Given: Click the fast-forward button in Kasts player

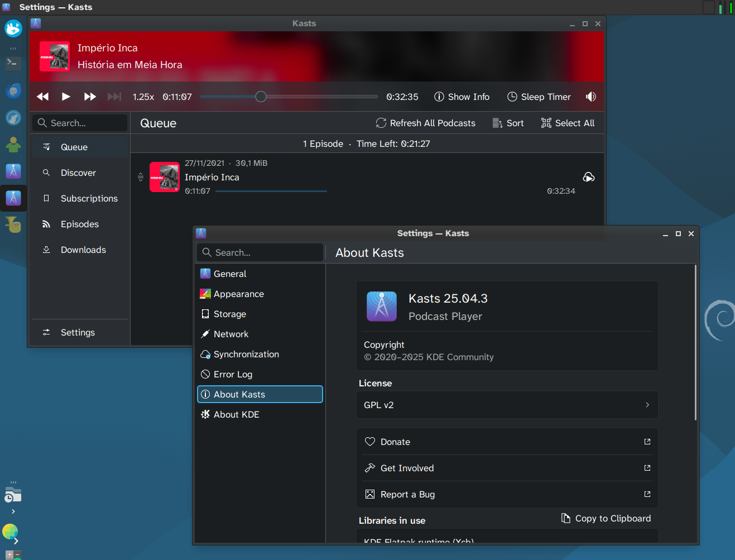Looking at the screenshot, I should (x=90, y=97).
